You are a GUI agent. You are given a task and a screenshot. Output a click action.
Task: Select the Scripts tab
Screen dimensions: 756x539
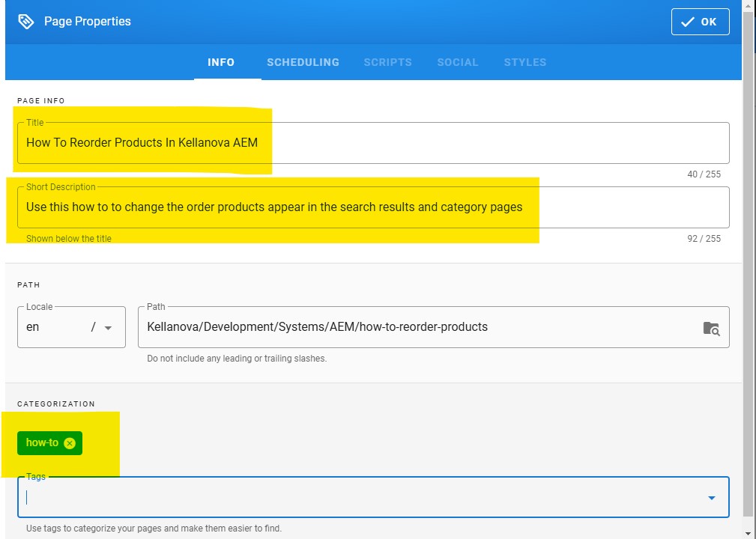(x=387, y=62)
